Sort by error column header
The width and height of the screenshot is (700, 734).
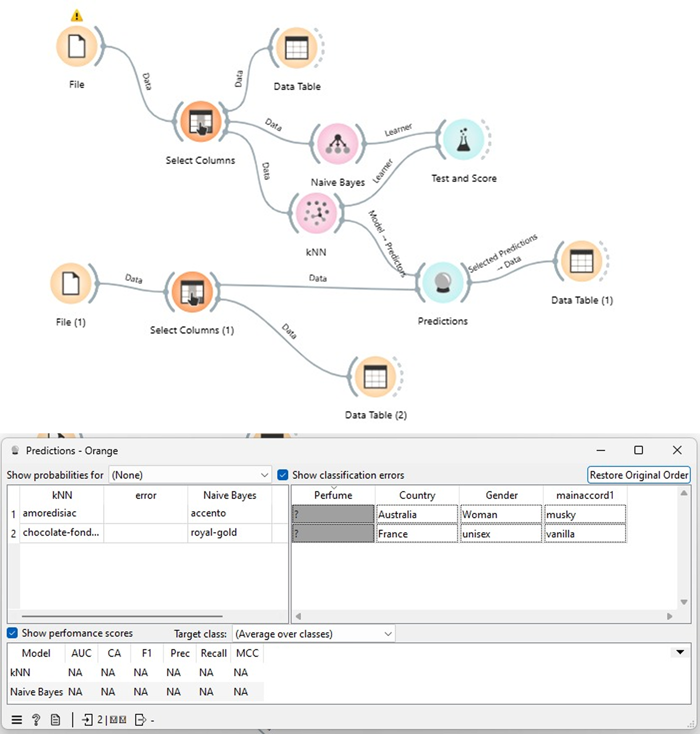click(146, 495)
